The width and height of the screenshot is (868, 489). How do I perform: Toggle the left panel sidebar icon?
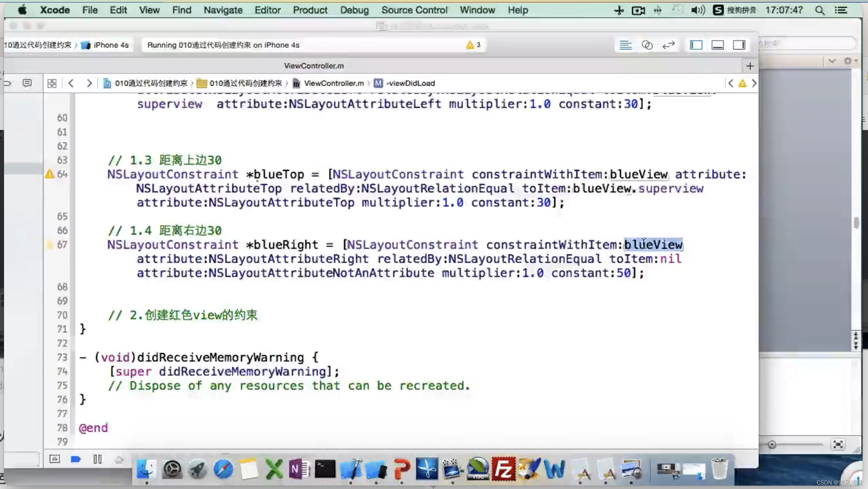(x=696, y=45)
